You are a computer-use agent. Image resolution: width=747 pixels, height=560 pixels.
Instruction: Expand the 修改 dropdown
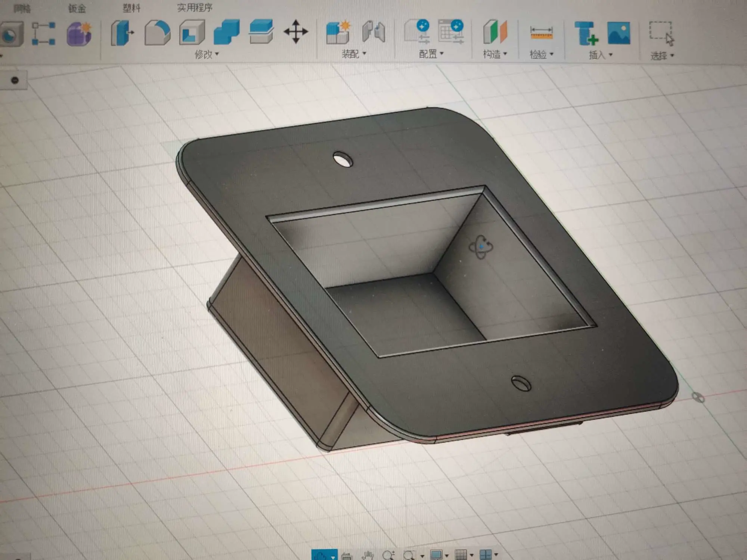pos(207,55)
